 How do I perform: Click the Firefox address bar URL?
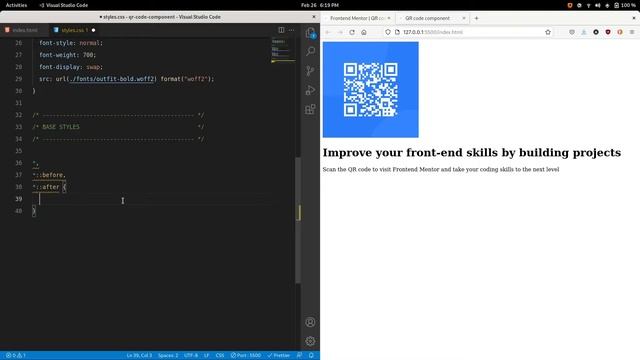433,32
